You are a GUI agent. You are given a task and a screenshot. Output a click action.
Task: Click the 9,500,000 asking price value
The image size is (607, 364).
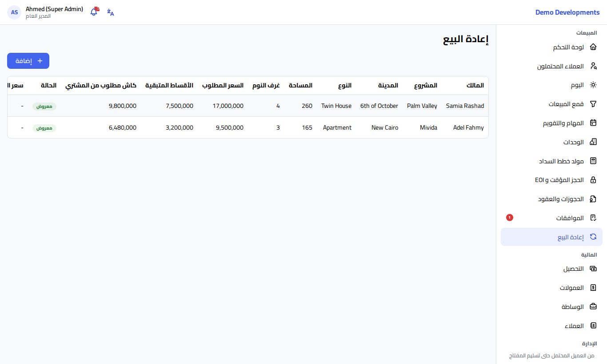[230, 127]
